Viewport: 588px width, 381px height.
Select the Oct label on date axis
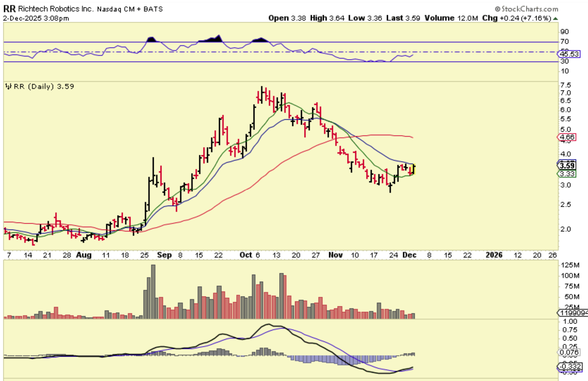246,255
